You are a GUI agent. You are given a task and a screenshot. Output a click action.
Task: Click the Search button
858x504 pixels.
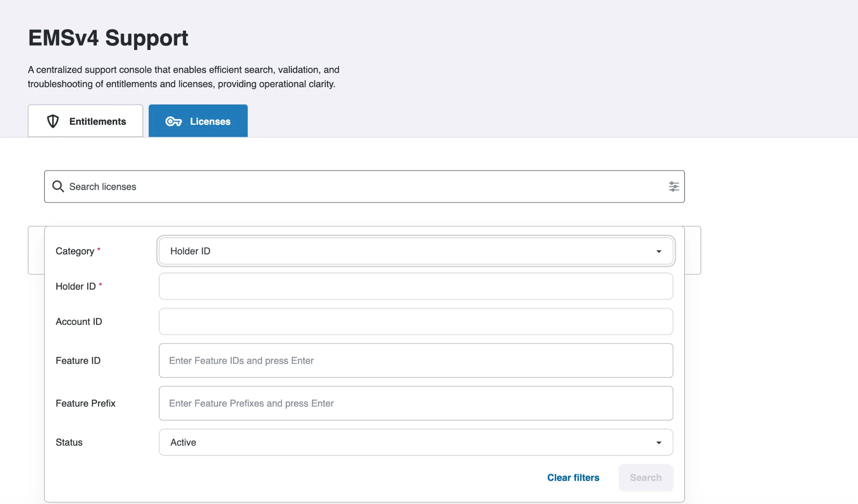tap(646, 478)
